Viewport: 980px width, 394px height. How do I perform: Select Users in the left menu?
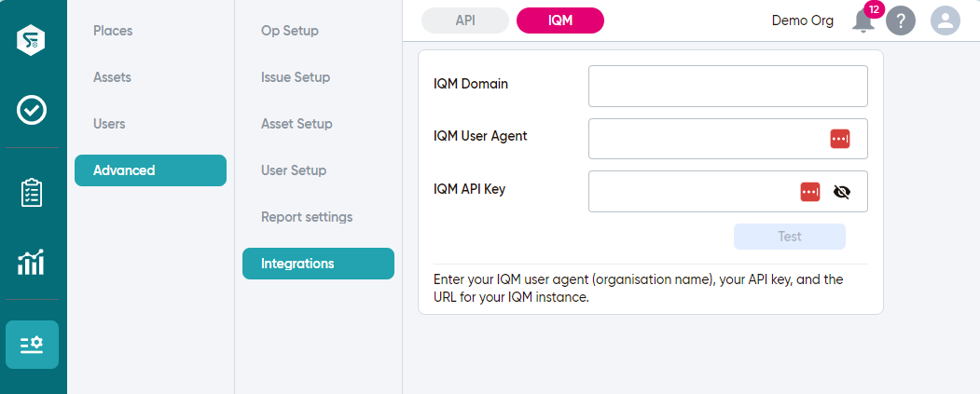109,124
